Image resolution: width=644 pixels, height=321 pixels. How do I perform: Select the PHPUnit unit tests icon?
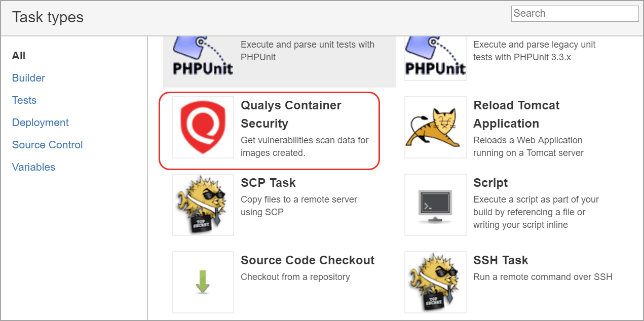(202, 56)
